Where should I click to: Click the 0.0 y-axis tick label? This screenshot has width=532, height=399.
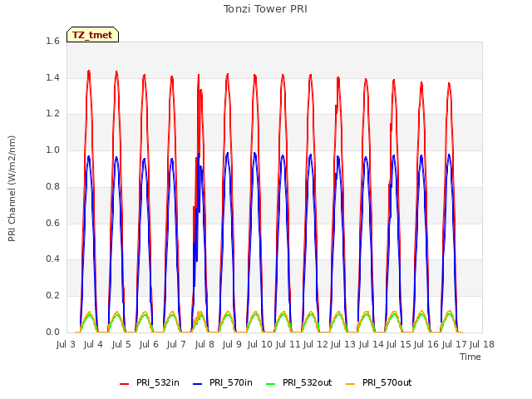[52, 332]
